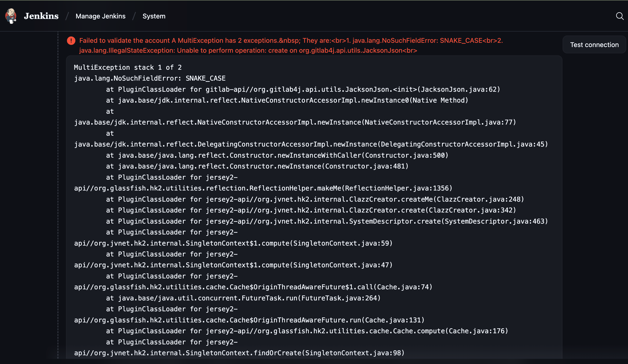Click the line with NativeConstructorAccessorImpl.java:77

[x=295, y=122]
